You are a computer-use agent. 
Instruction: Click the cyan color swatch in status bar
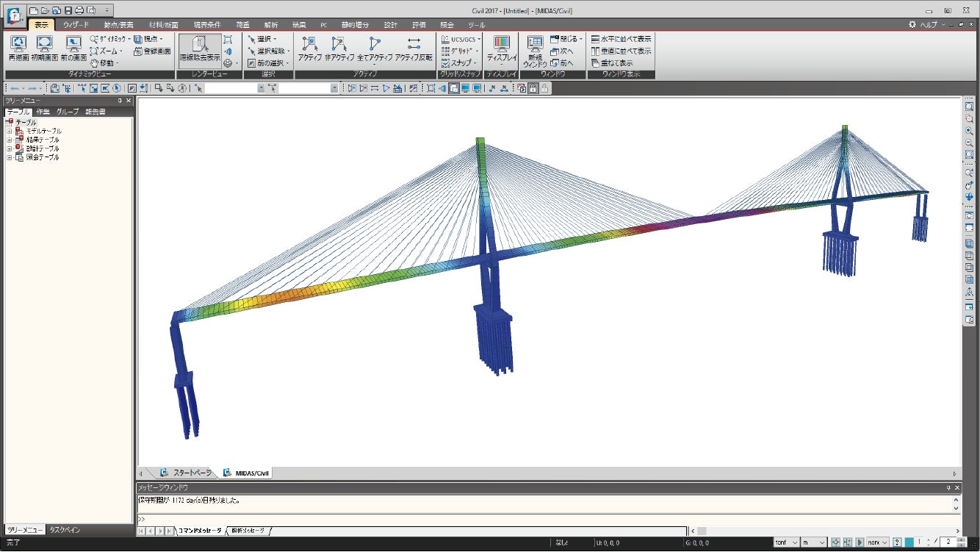click(x=909, y=542)
